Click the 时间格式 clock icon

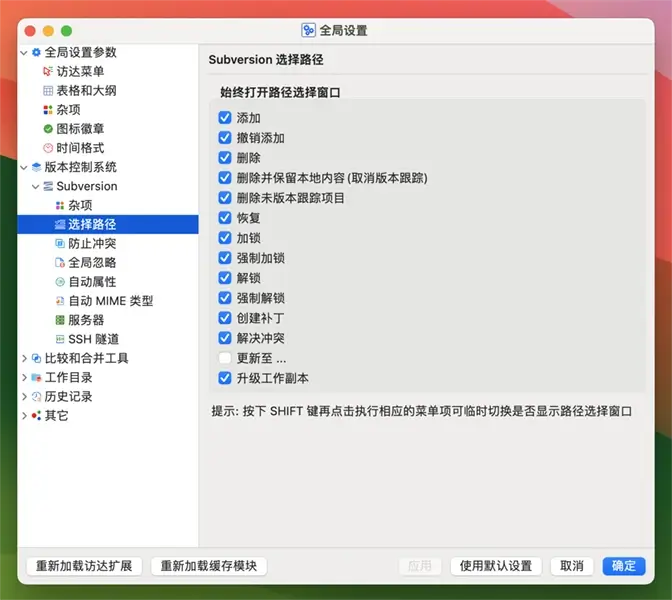[48, 148]
